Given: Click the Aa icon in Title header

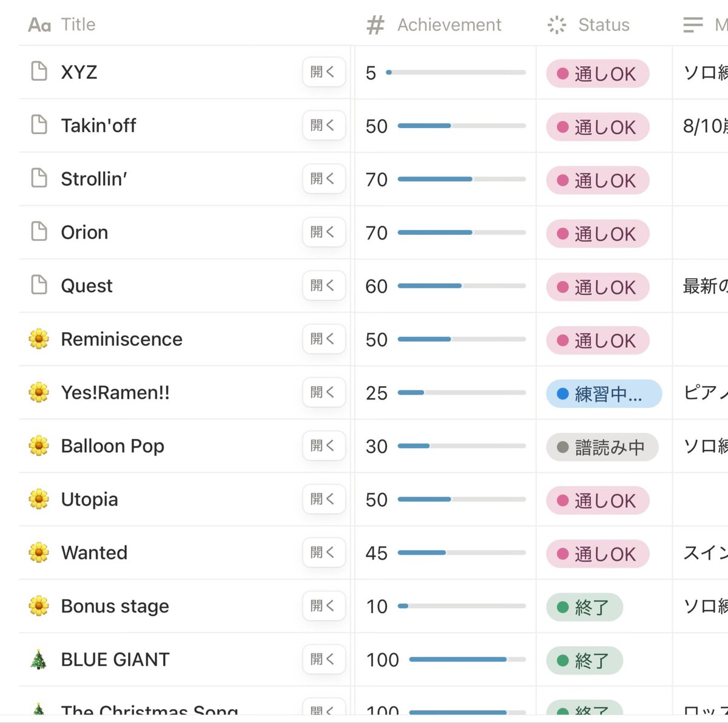Looking at the screenshot, I should pos(39,25).
